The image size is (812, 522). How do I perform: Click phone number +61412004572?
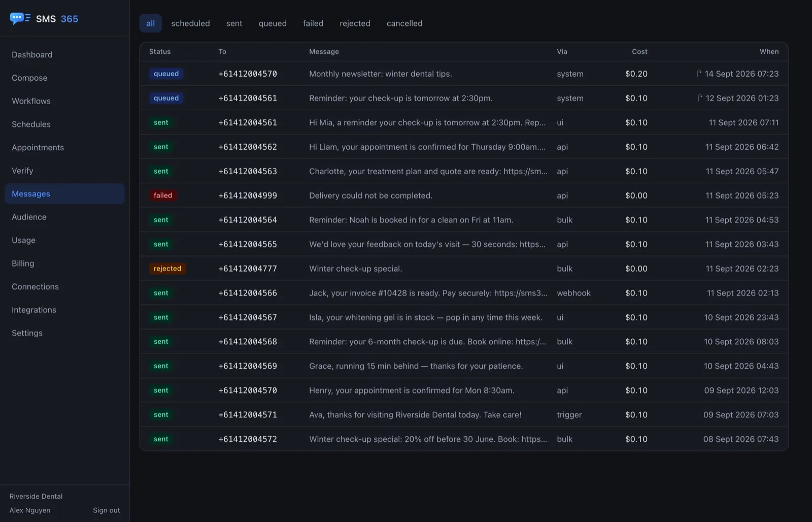tap(248, 439)
